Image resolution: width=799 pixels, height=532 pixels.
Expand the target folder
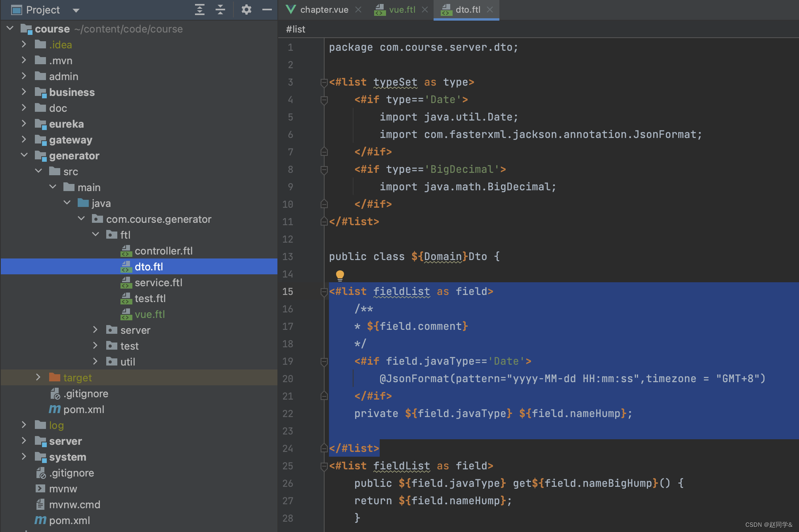(x=38, y=377)
